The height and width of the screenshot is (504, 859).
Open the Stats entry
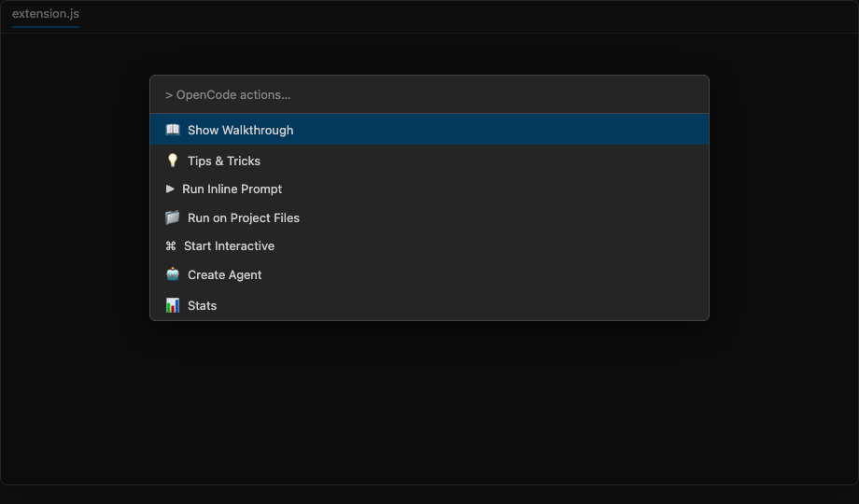429,305
